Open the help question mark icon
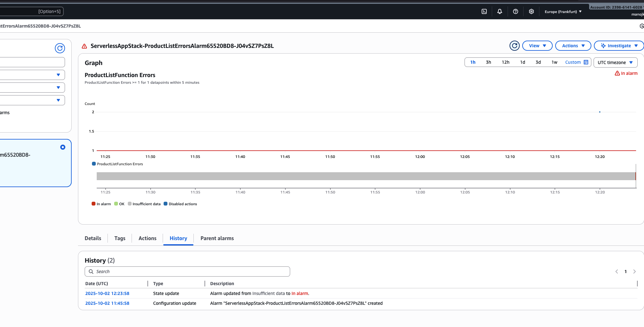 pyautogui.click(x=516, y=11)
